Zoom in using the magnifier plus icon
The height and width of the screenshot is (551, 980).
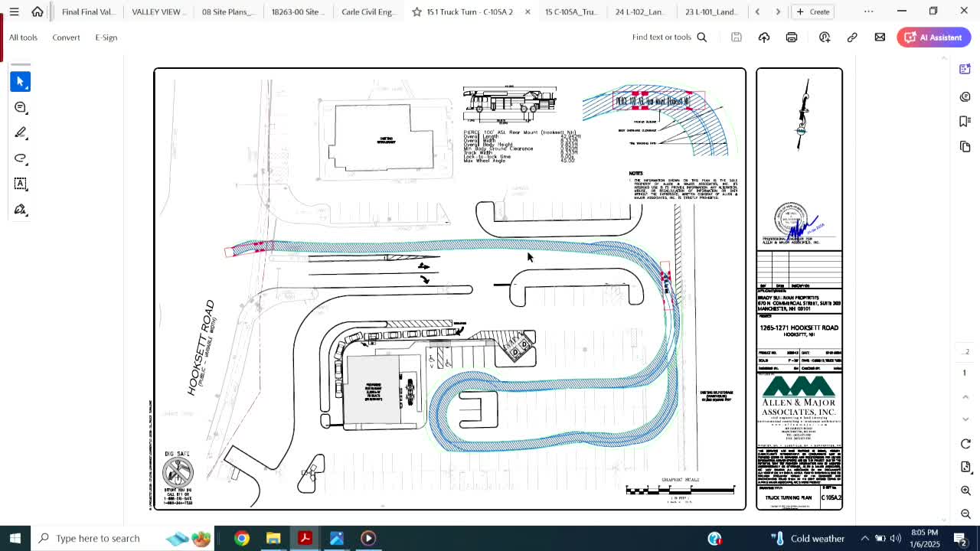tap(965, 491)
